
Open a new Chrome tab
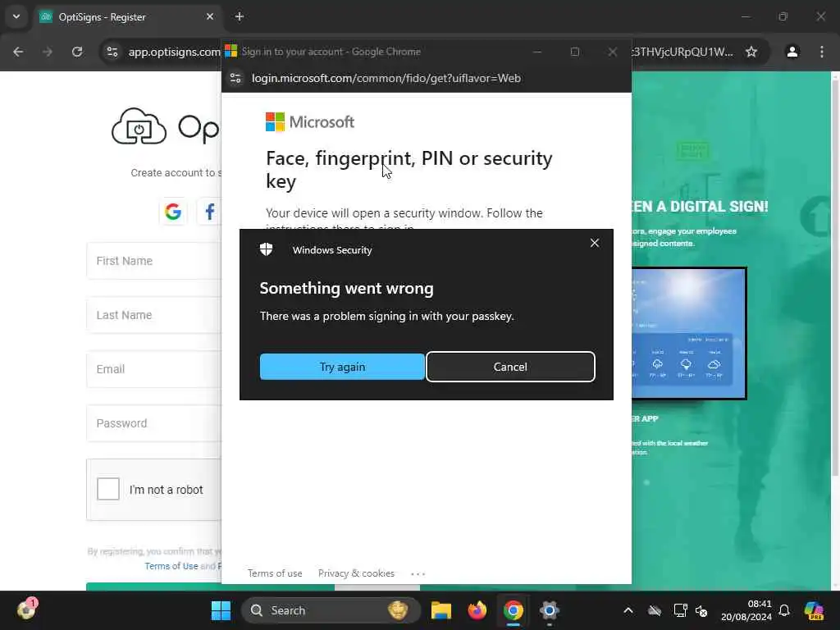coord(240,17)
